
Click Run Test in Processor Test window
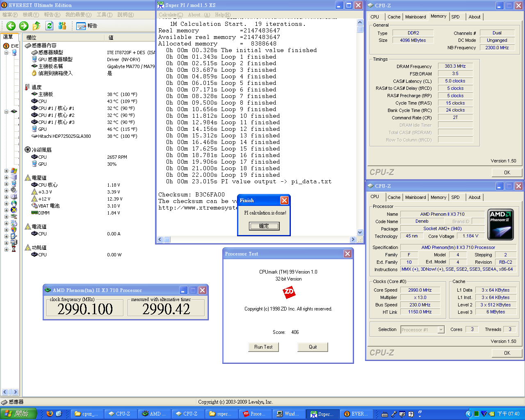pos(263,347)
